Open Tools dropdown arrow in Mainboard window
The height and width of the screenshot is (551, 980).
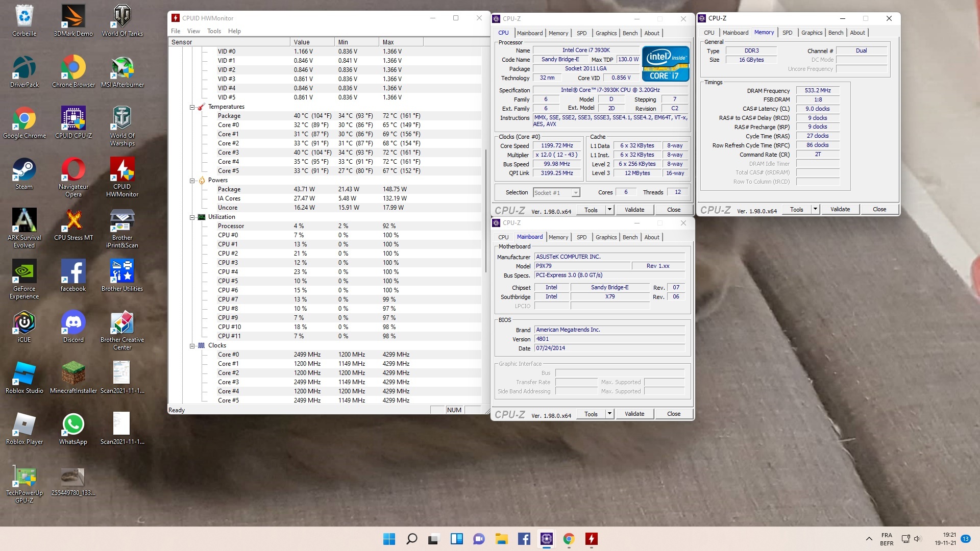pos(609,414)
